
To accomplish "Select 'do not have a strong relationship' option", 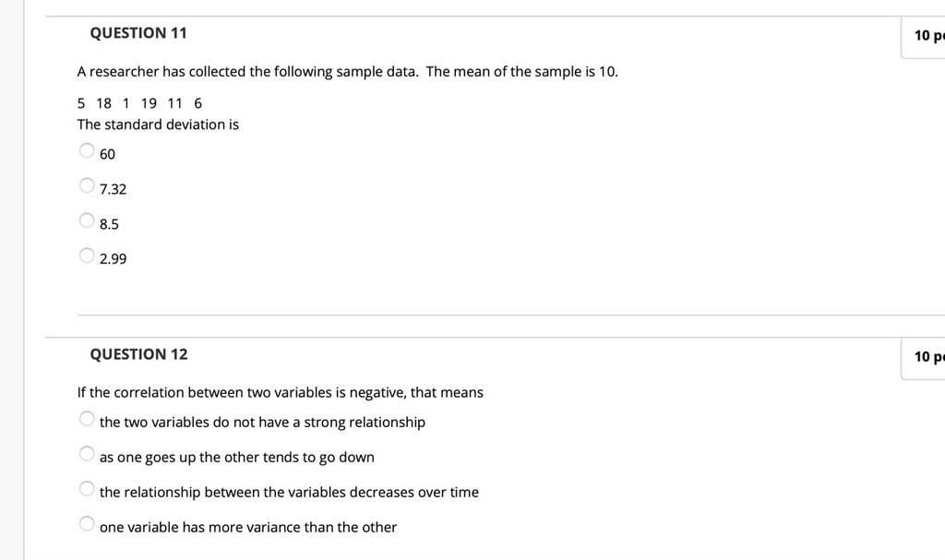I will coord(87,418).
